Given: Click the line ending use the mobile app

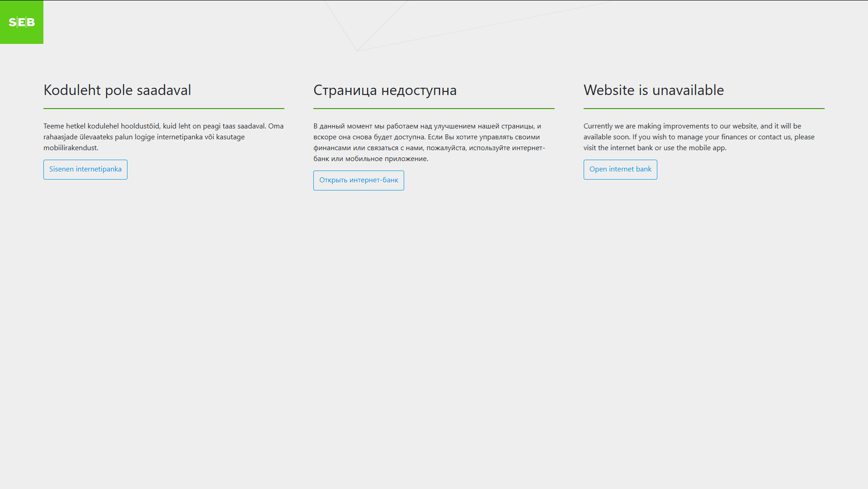Looking at the screenshot, I should 655,148.
